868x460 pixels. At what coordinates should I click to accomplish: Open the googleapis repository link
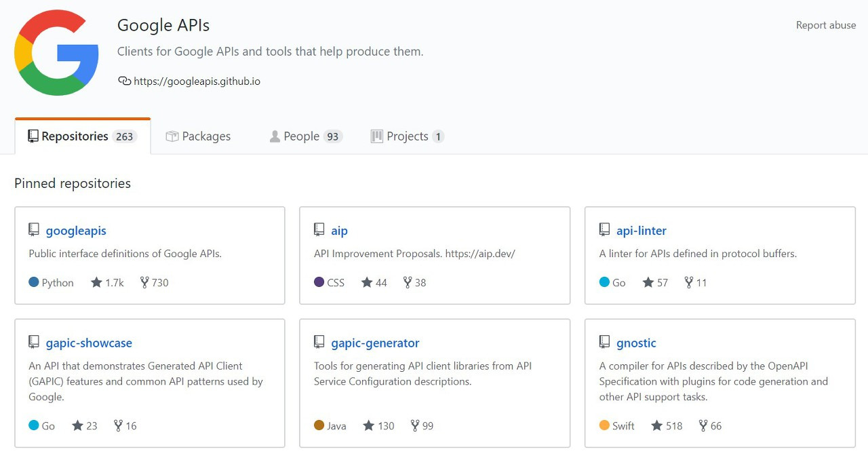76,231
